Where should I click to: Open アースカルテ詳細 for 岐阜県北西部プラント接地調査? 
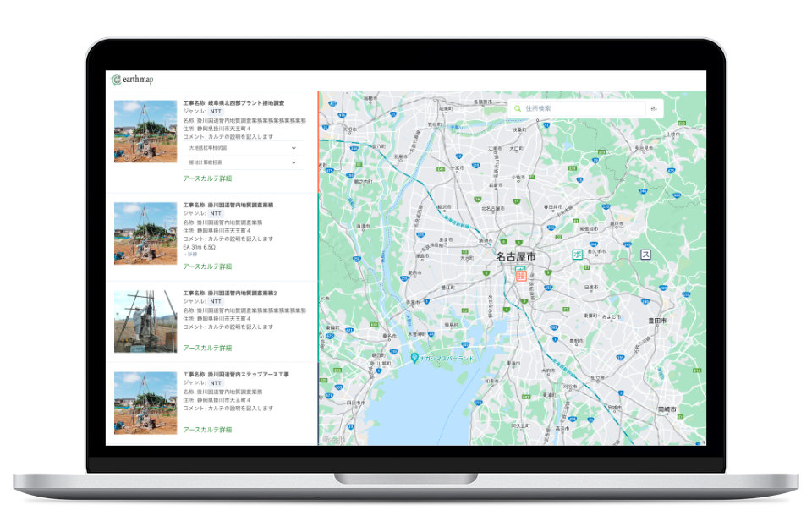[x=207, y=178]
